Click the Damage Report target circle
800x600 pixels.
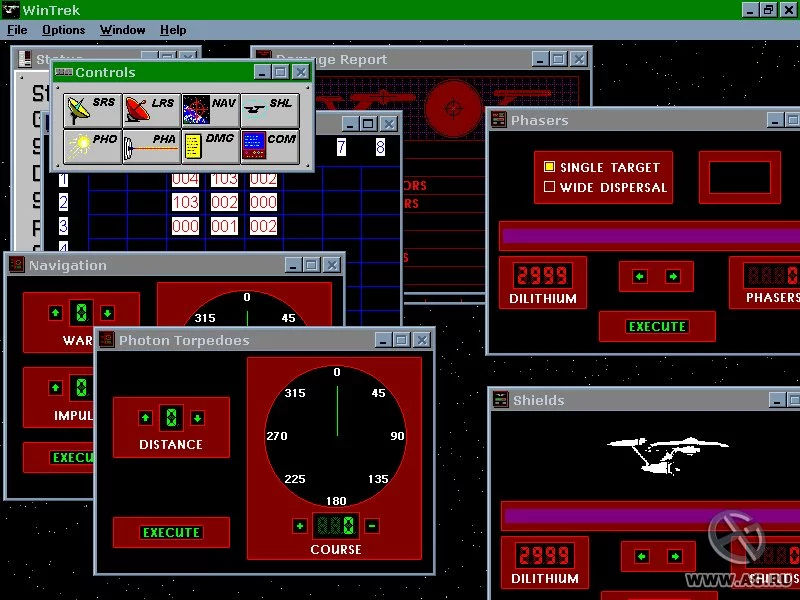coord(453,108)
